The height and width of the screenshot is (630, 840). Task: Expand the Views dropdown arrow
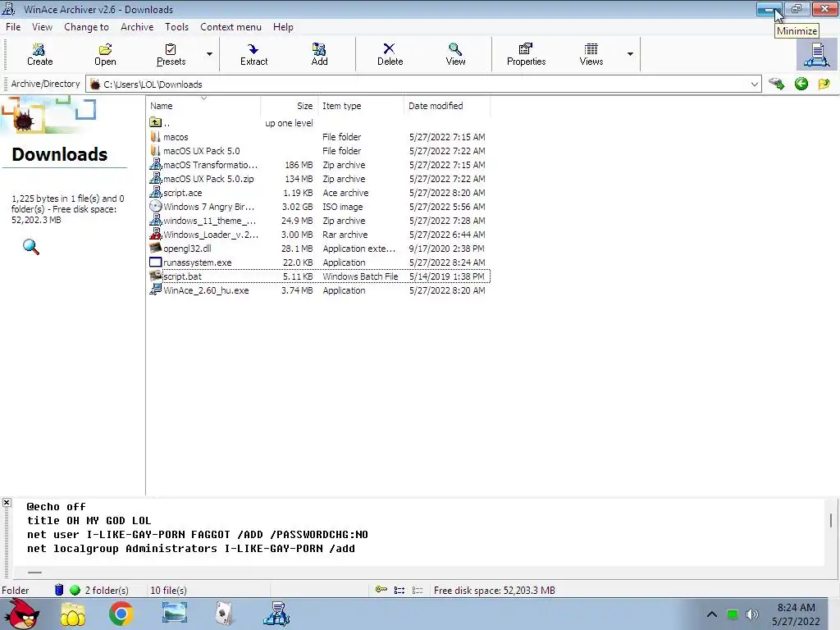630,54
